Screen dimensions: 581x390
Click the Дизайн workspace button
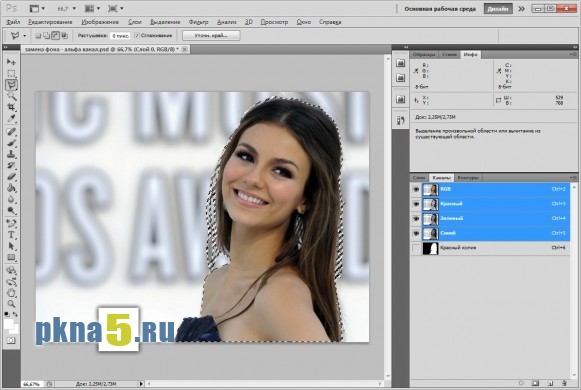(x=498, y=9)
